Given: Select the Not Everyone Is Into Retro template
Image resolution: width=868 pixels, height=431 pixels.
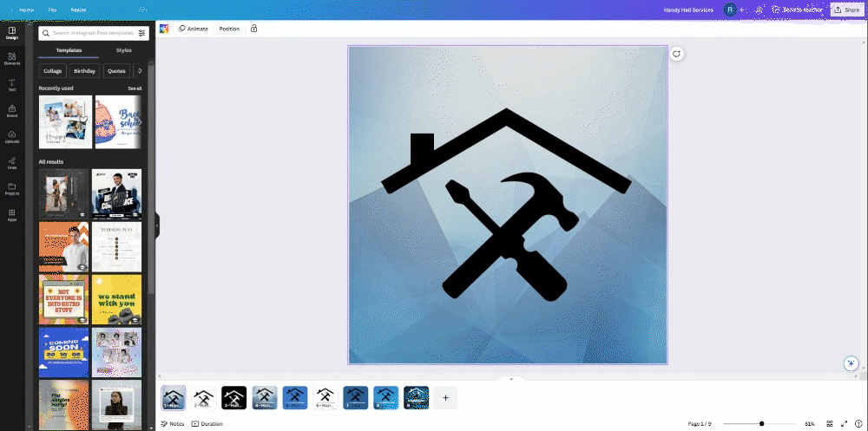Looking at the screenshot, I should [63, 299].
